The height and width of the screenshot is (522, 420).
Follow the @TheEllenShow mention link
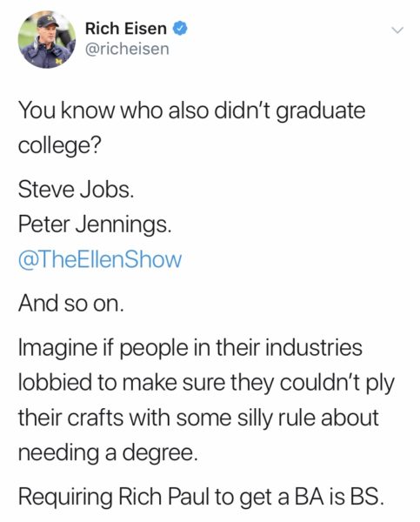click(x=100, y=259)
